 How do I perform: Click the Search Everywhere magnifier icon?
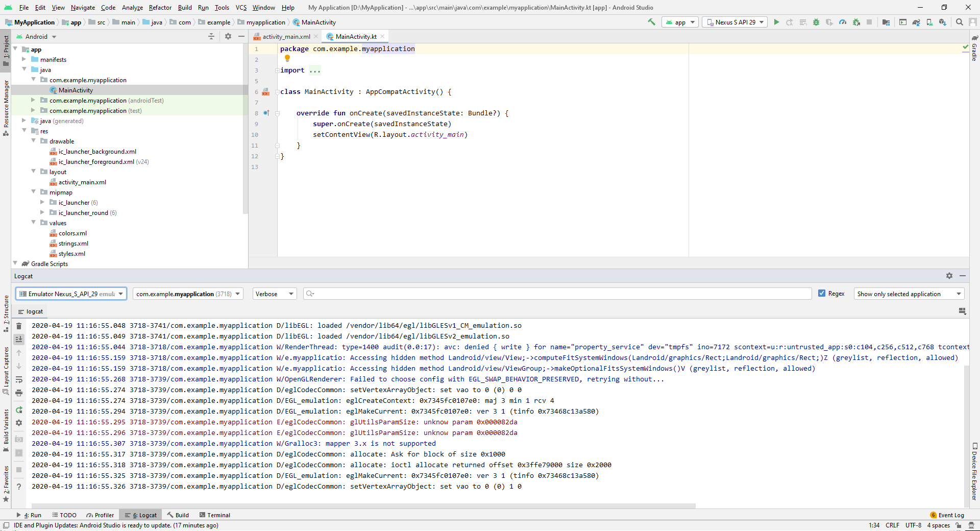960,22
